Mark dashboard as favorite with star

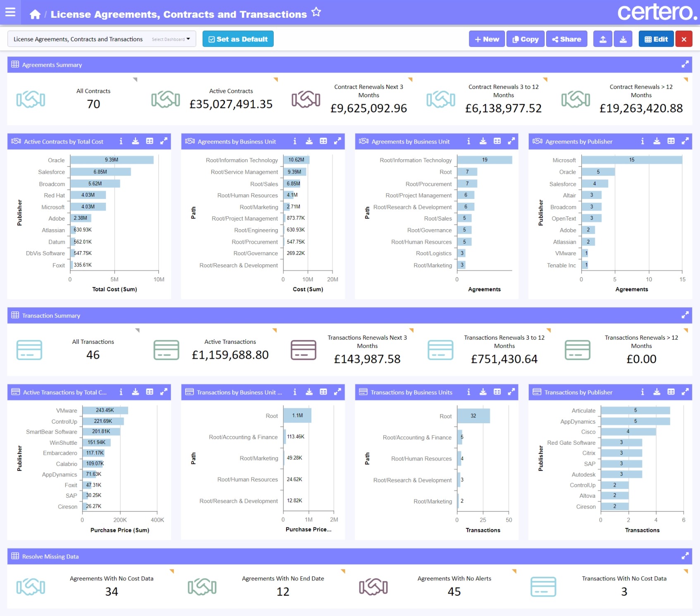[x=316, y=12]
